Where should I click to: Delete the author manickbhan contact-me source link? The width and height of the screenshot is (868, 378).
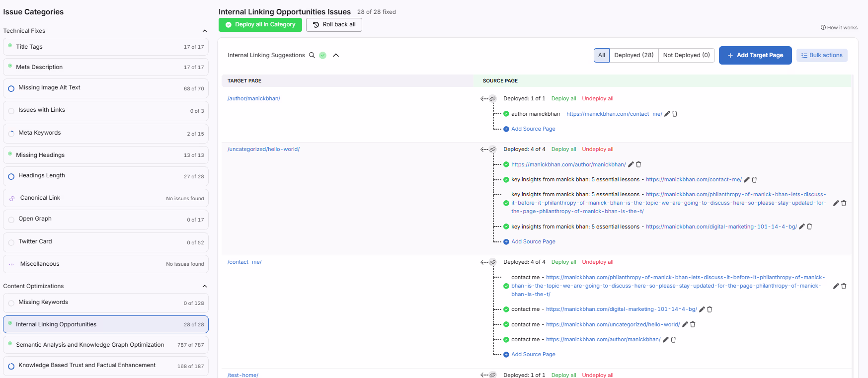point(675,114)
